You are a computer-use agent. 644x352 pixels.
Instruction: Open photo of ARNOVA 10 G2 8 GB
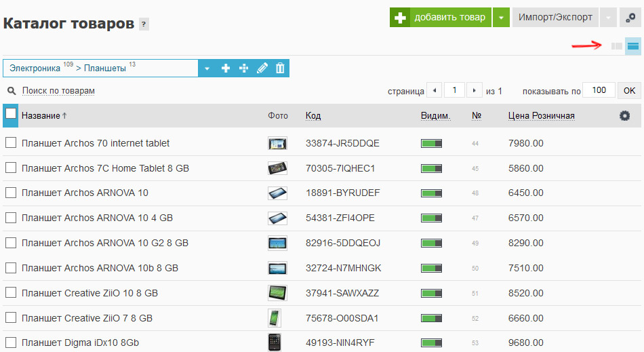coord(277,243)
